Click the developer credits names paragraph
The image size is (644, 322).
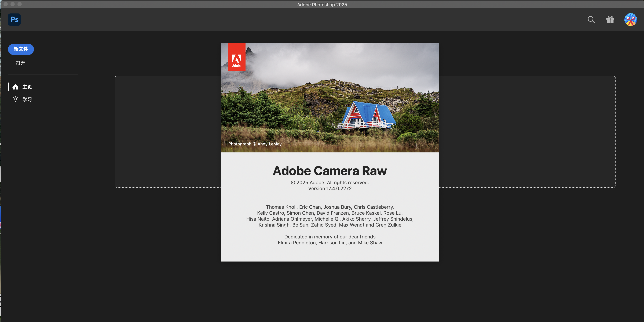tap(330, 216)
